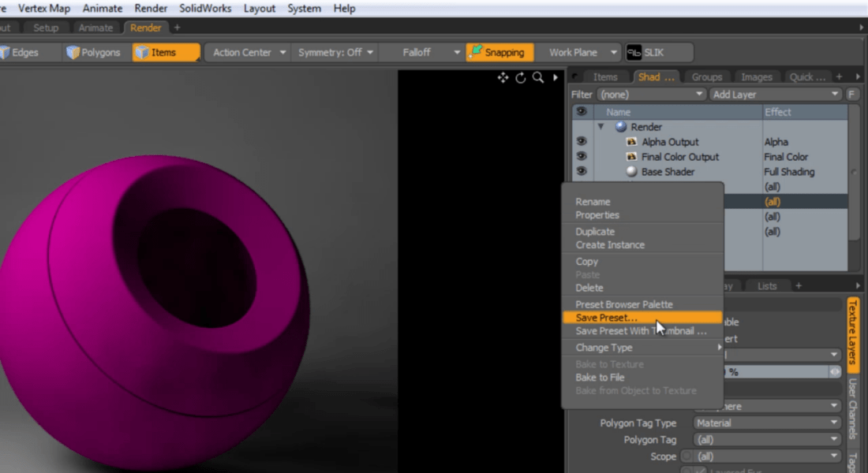Click the Alpha Output image layer icon

coord(630,141)
